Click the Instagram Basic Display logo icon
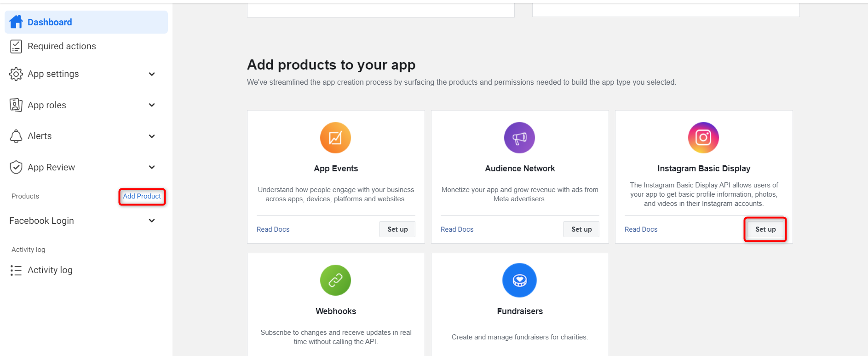This screenshot has height=356, width=868. pyautogui.click(x=703, y=138)
